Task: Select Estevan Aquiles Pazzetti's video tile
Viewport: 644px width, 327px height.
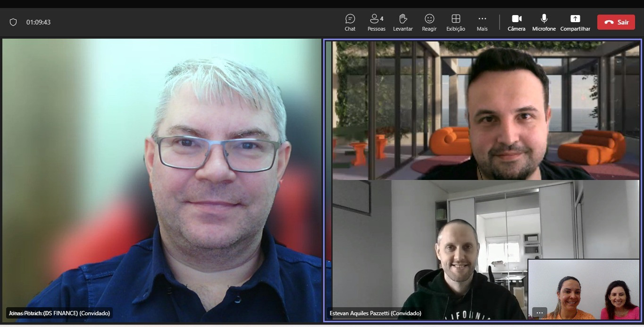Action: pos(425,236)
